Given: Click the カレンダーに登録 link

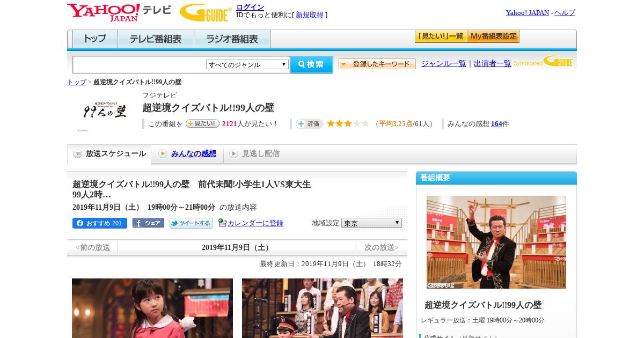Looking at the screenshot, I should (x=255, y=223).
